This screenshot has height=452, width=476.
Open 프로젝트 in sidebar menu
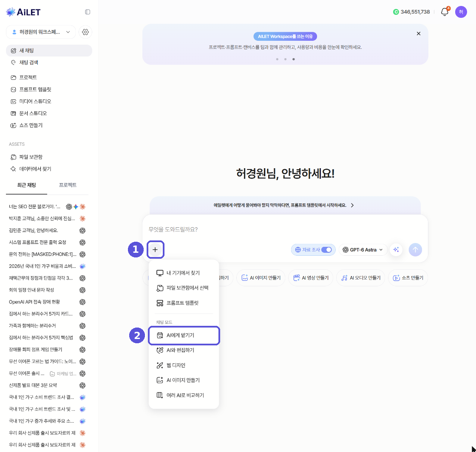(x=49, y=77)
